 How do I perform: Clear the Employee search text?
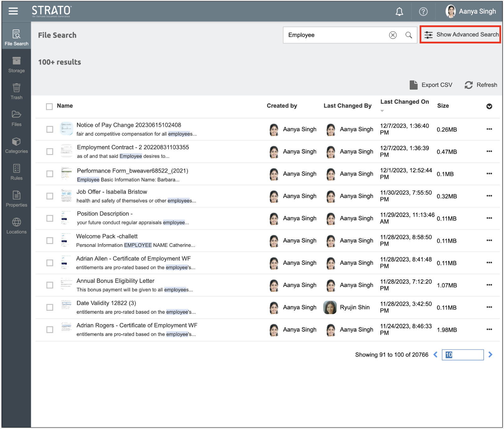click(x=392, y=35)
